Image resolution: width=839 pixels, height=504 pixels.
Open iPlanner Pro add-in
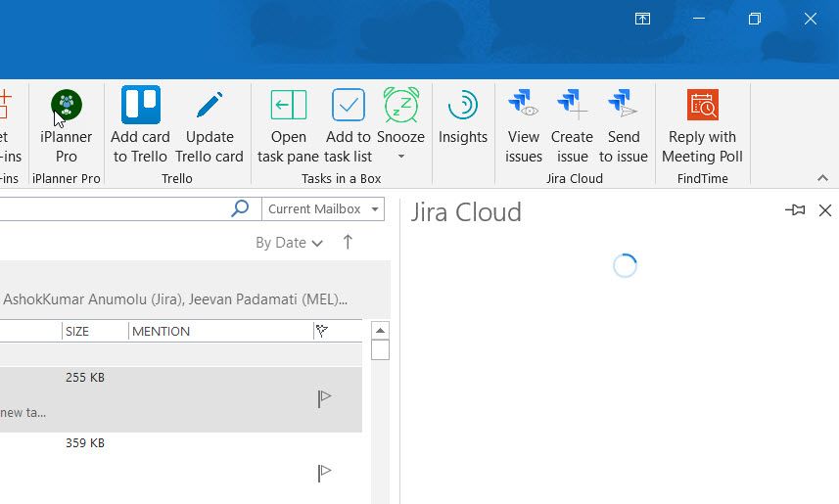67,126
